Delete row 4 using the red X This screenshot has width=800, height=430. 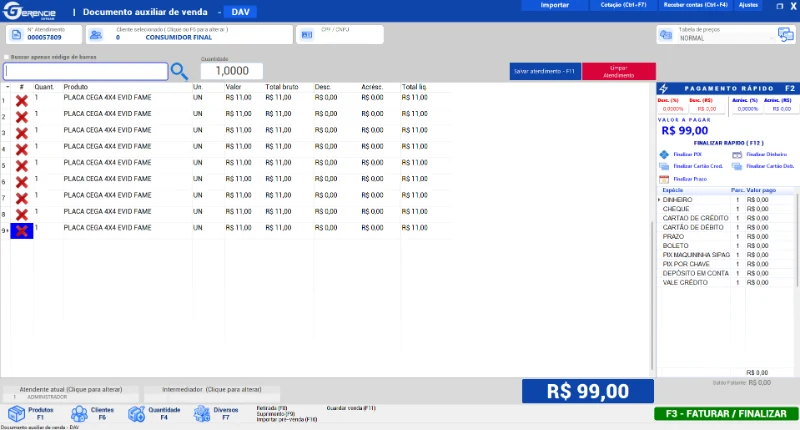click(21, 150)
